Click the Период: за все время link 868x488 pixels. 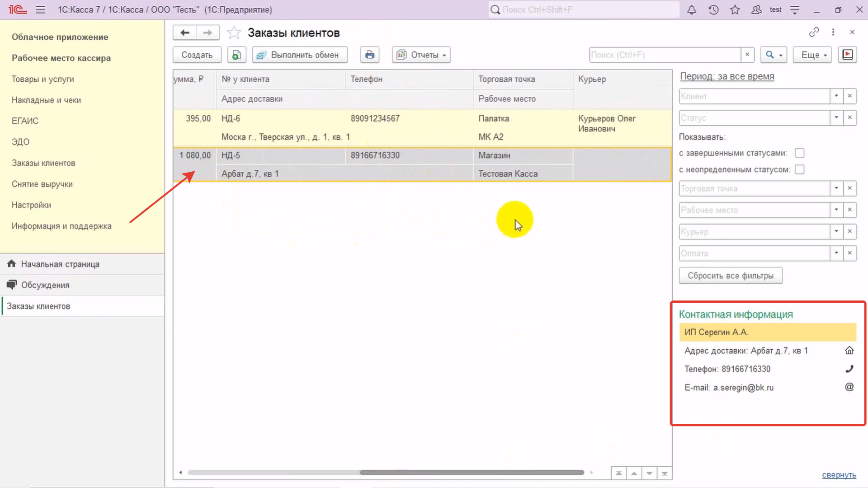click(727, 76)
